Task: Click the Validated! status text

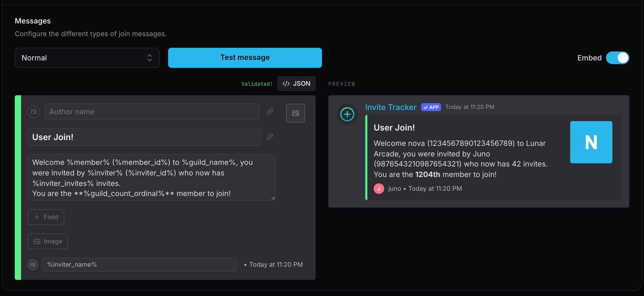Action: tap(257, 84)
